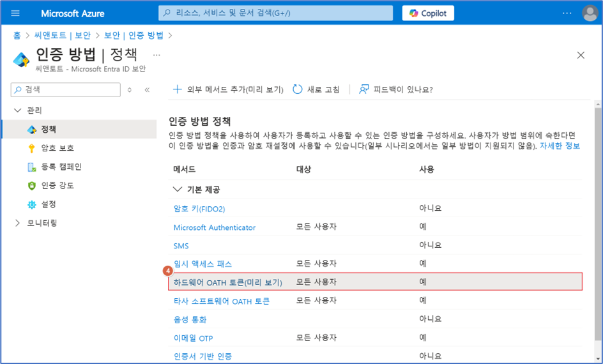Open the SMS method
Viewport: 603px width, 364px height.
pyautogui.click(x=181, y=246)
